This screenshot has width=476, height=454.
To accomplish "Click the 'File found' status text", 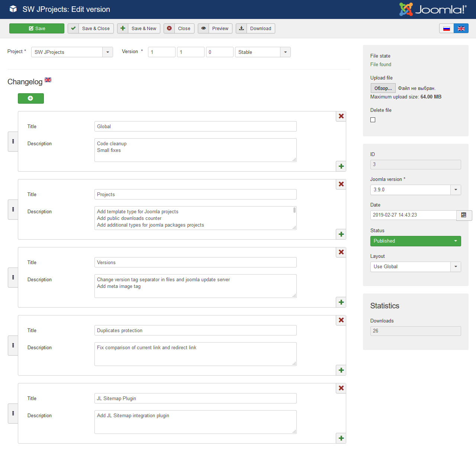I will [381, 65].
